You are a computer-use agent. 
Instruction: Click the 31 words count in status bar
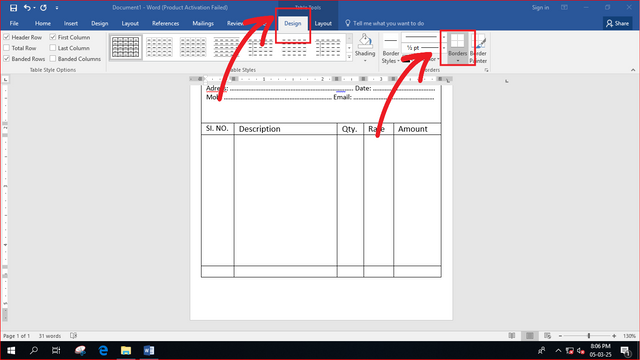point(50,336)
